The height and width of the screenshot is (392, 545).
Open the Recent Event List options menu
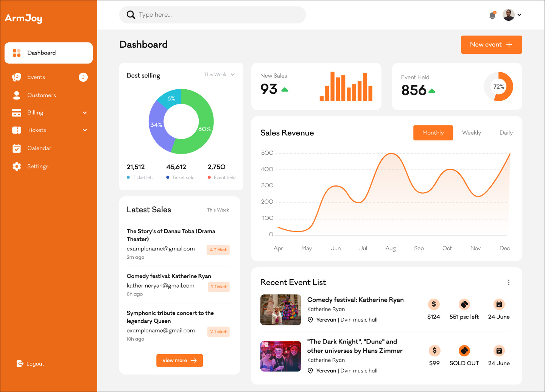509,282
